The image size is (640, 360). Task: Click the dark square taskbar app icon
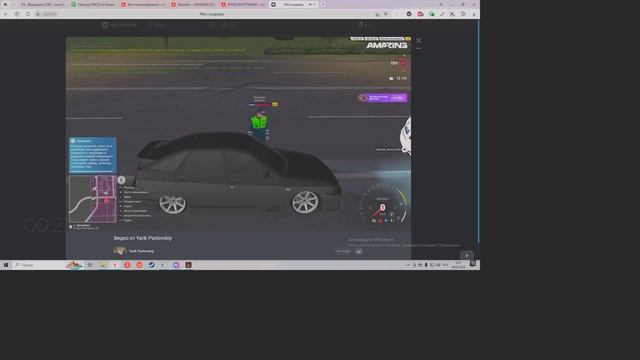(x=188, y=265)
